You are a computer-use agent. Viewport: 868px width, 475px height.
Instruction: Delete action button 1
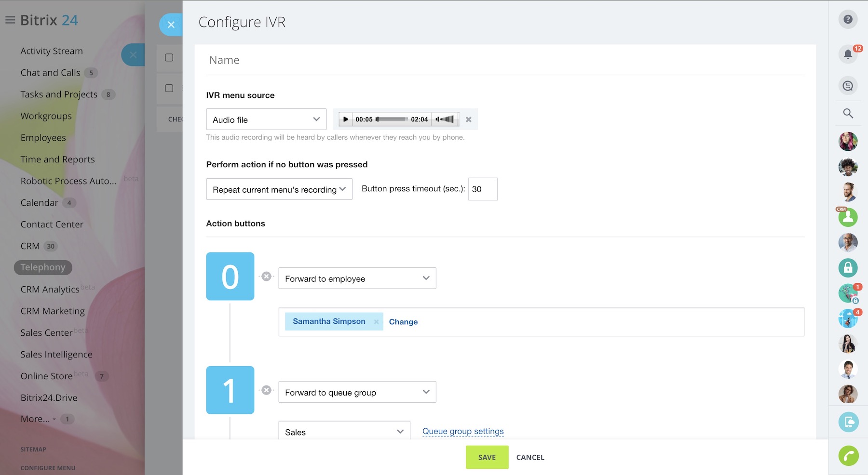(x=266, y=390)
